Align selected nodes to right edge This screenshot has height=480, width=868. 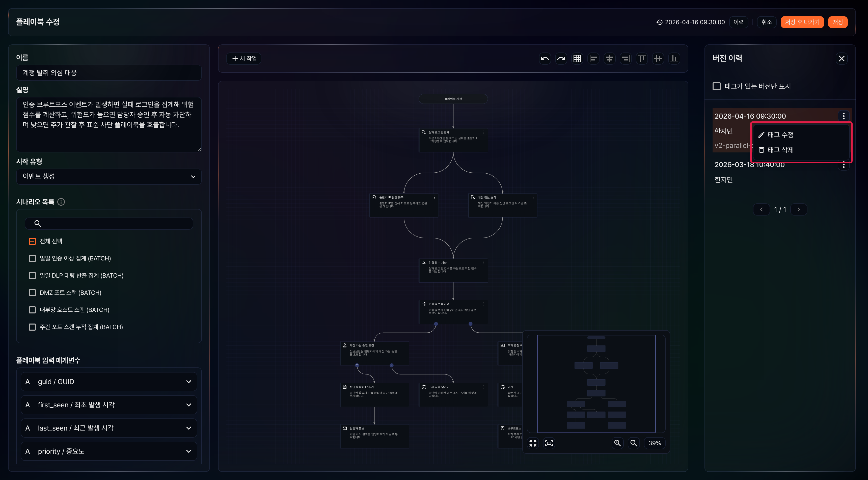point(626,59)
